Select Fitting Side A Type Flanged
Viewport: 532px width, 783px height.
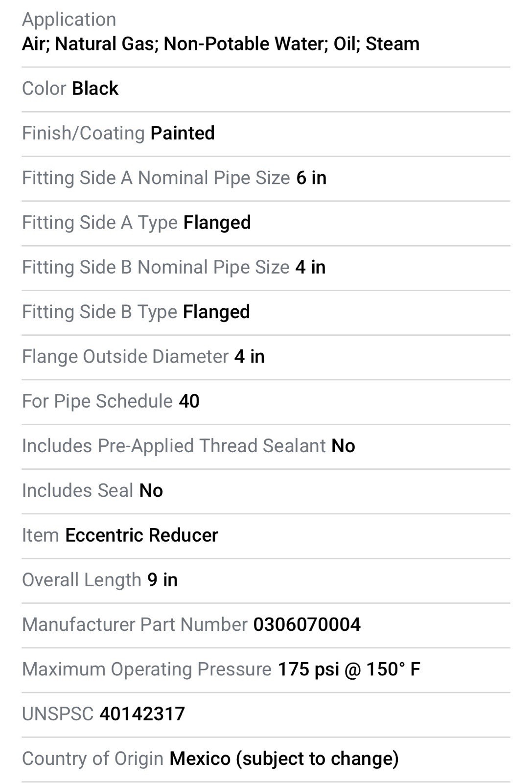(x=266, y=223)
